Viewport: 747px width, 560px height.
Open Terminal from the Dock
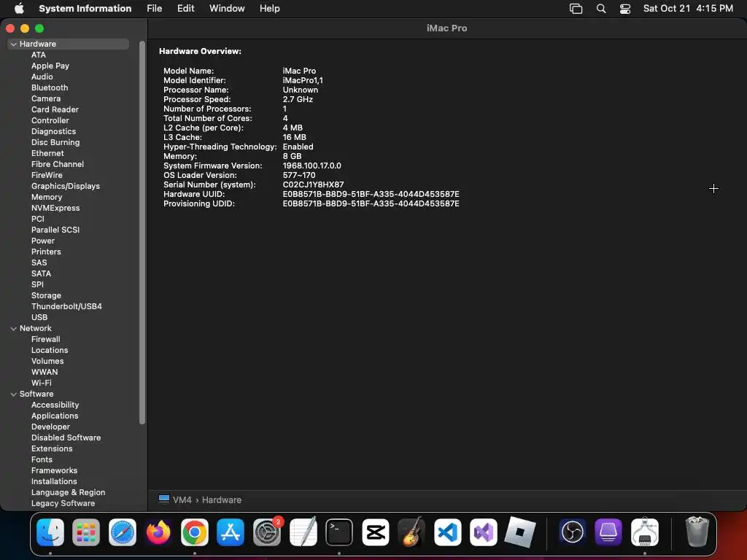pos(339,532)
